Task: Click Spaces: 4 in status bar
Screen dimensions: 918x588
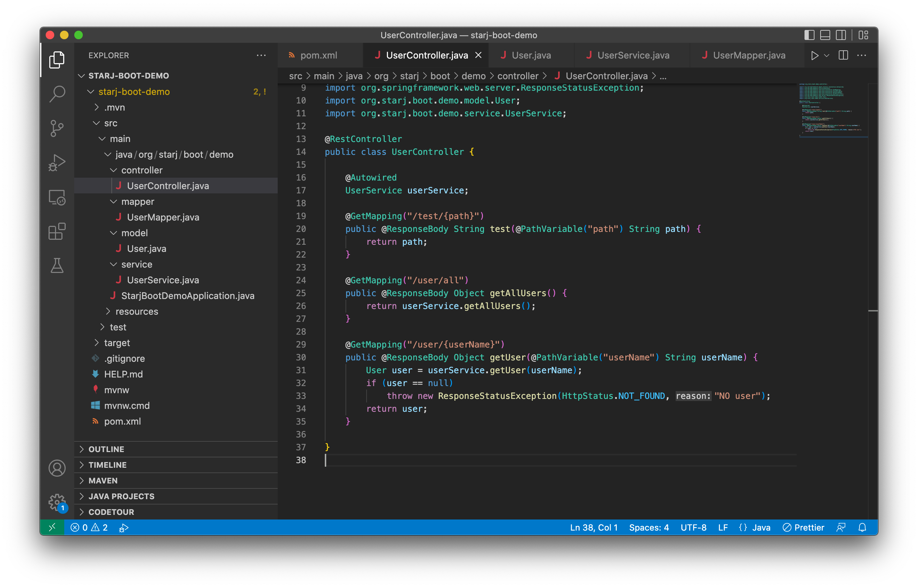Action: point(649,527)
